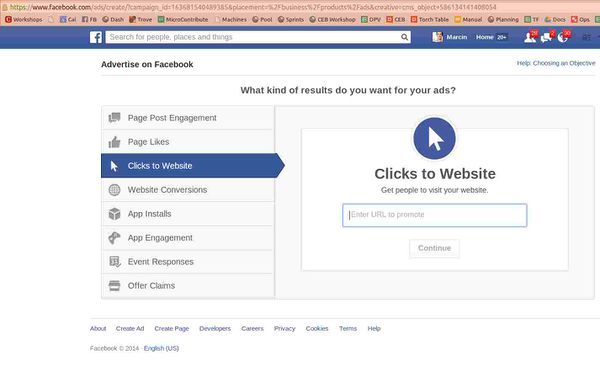Click the Website Conversions globe icon

pyautogui.click(x=114, y=190)
